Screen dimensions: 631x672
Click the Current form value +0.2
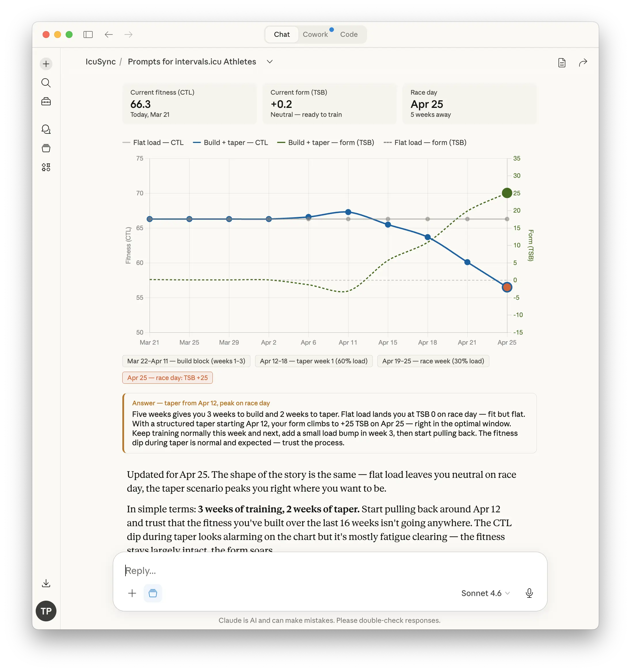click(x=281, y=104)
